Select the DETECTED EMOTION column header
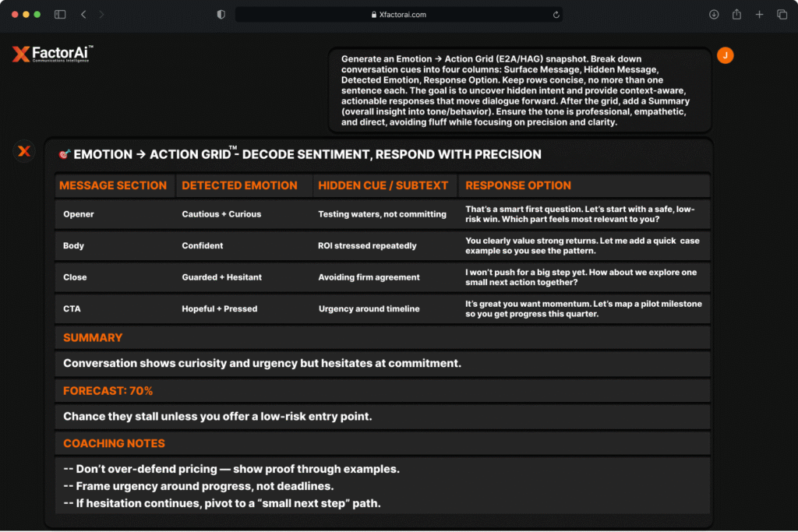 [239, 185]
